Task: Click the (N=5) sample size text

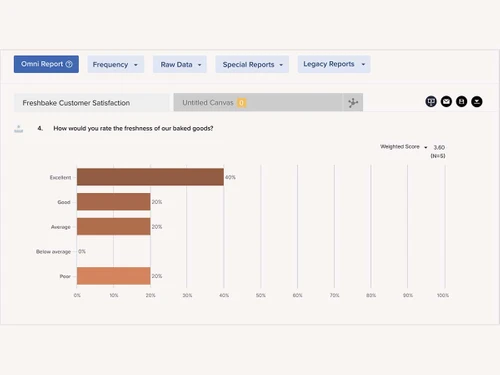Action: [x=438, y=156]
